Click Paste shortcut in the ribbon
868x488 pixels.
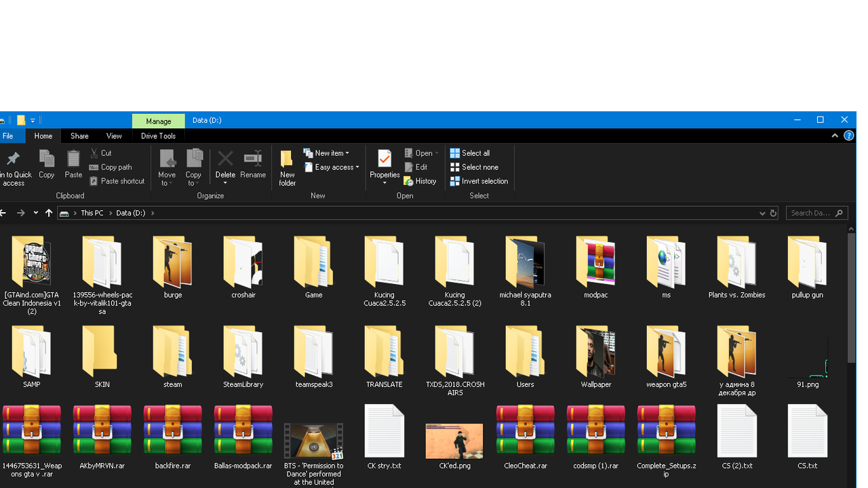(x=117, y=181)
